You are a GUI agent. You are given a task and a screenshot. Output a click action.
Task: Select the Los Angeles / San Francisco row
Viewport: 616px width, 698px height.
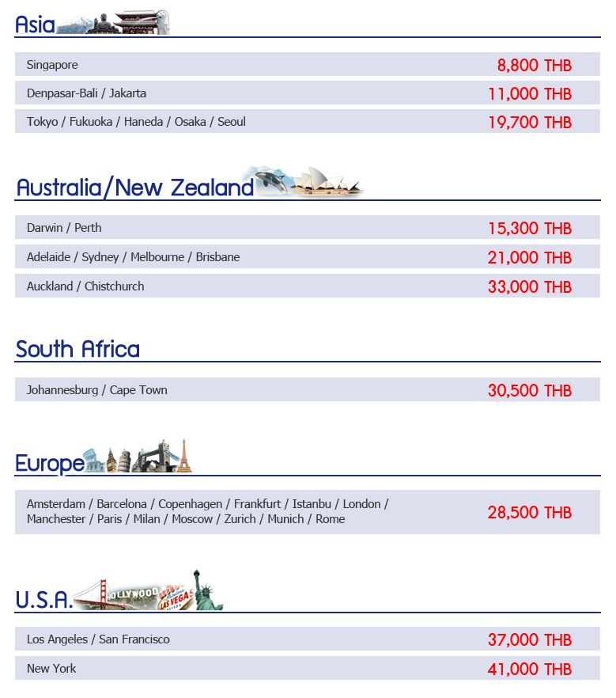point(307,639)
